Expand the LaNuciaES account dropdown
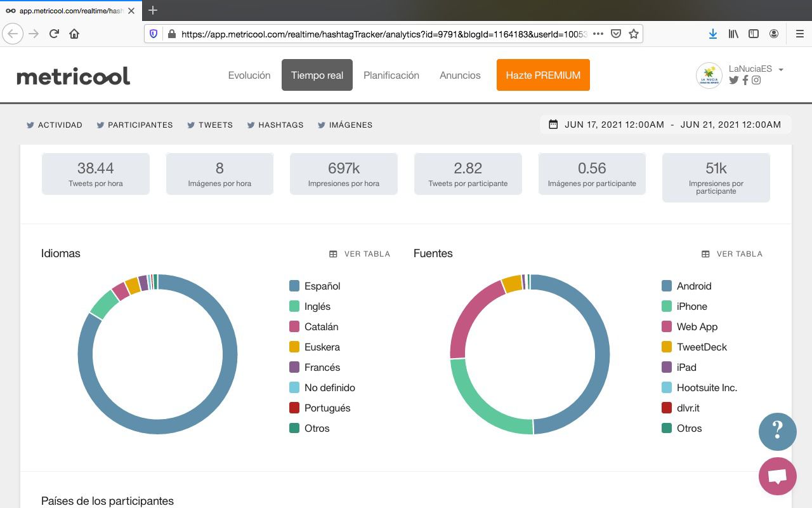This screenshot has width=812, height=508. tap(780, 69)
